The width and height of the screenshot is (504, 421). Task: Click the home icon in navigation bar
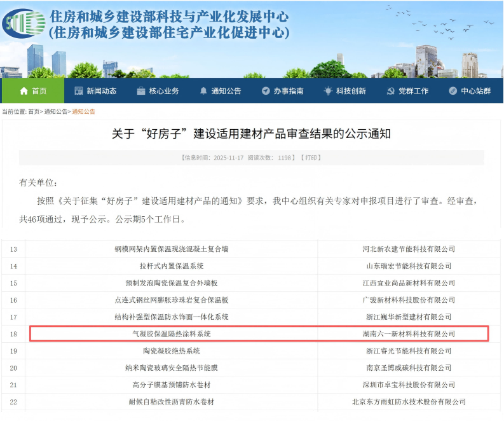point(24,91)
